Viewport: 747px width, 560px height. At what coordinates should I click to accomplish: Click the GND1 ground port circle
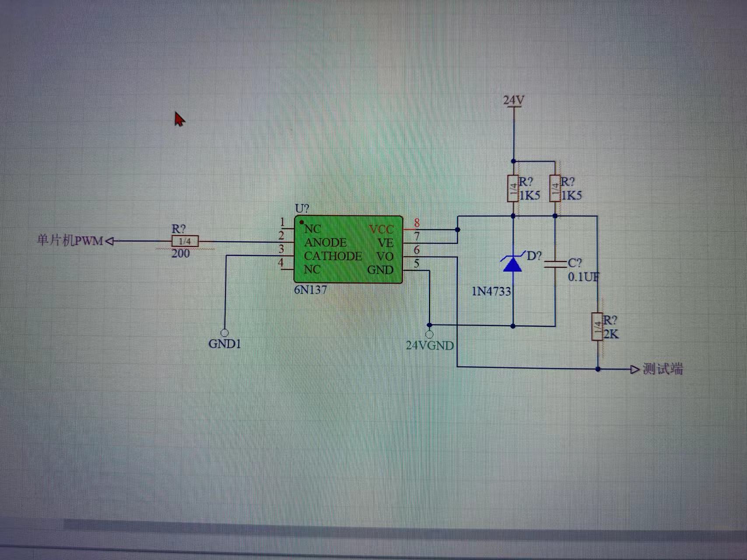225,332
